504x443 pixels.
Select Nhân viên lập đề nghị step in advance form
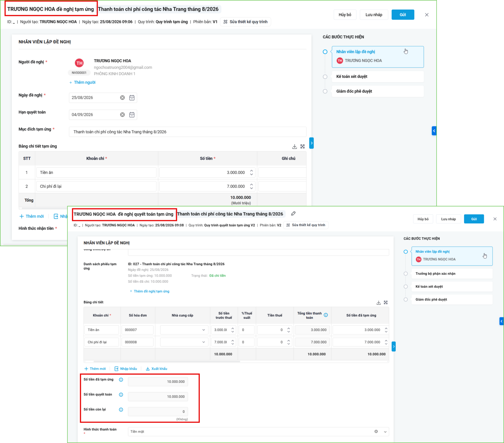[x=378, y=57]
